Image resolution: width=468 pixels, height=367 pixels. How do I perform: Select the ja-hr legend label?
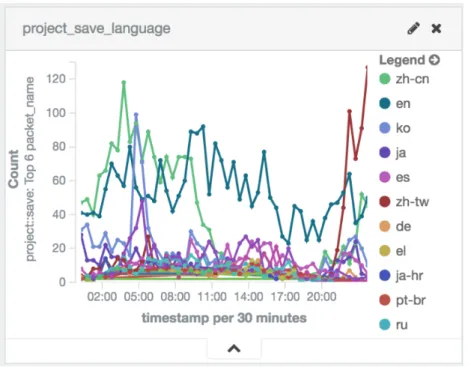click(409, 276)
